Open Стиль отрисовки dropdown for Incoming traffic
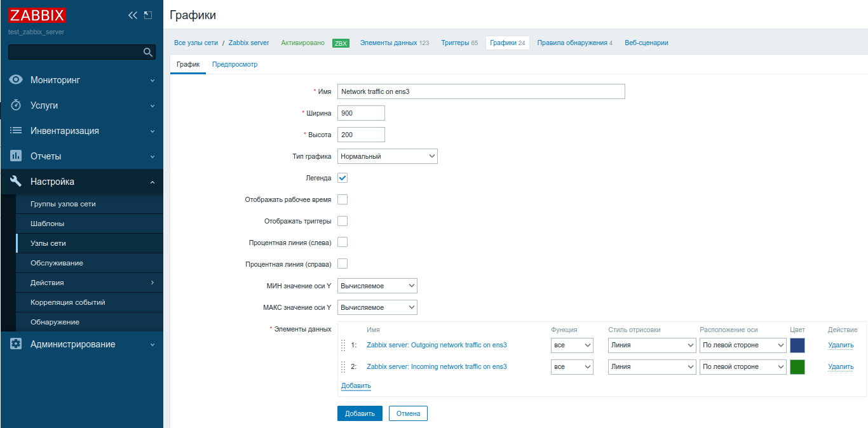868x428 pixels. [653, 367]
